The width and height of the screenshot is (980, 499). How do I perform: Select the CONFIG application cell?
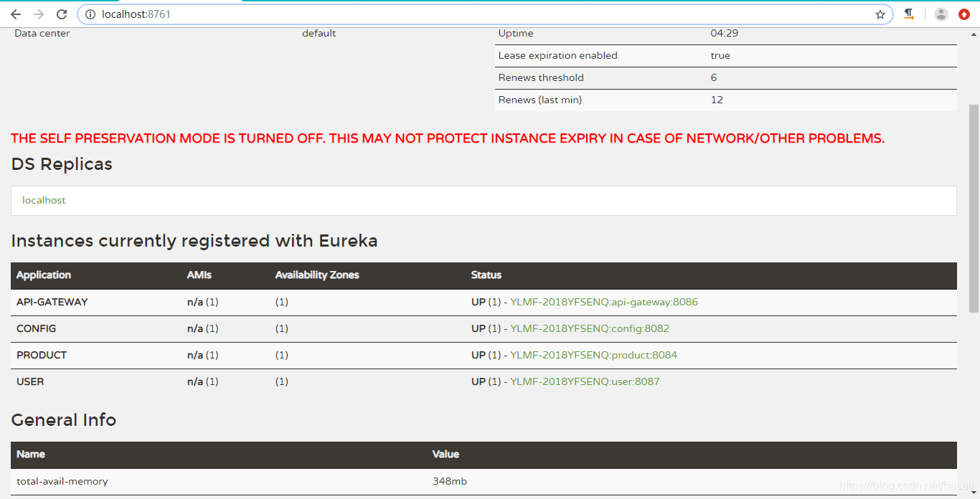click(36, 328)
